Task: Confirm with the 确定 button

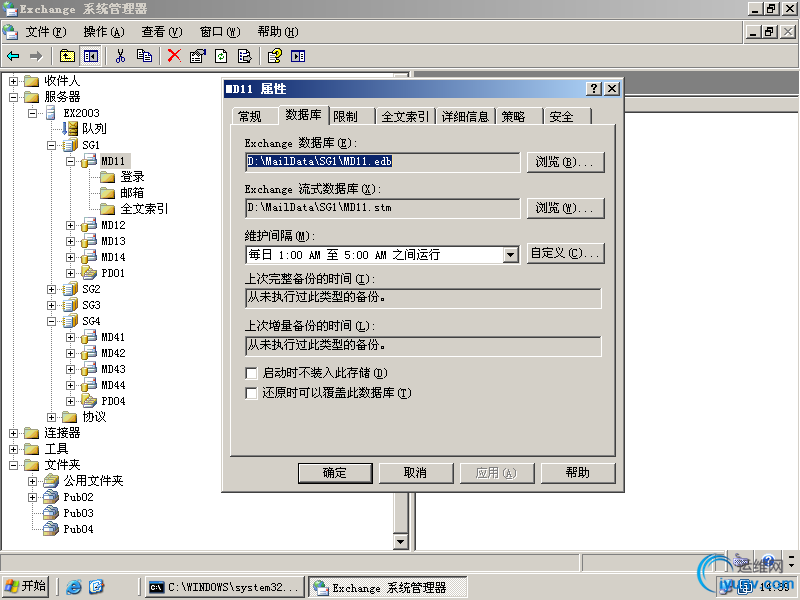Action: click(335, 473)
